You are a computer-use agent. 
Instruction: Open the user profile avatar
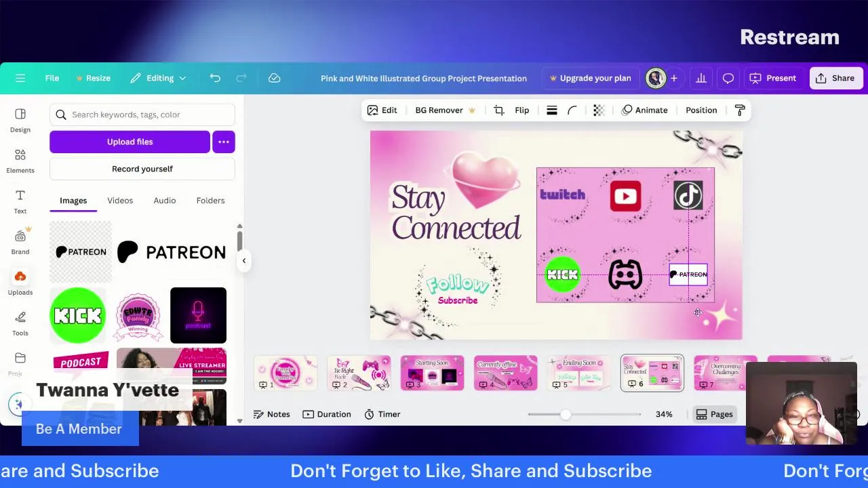656,78
